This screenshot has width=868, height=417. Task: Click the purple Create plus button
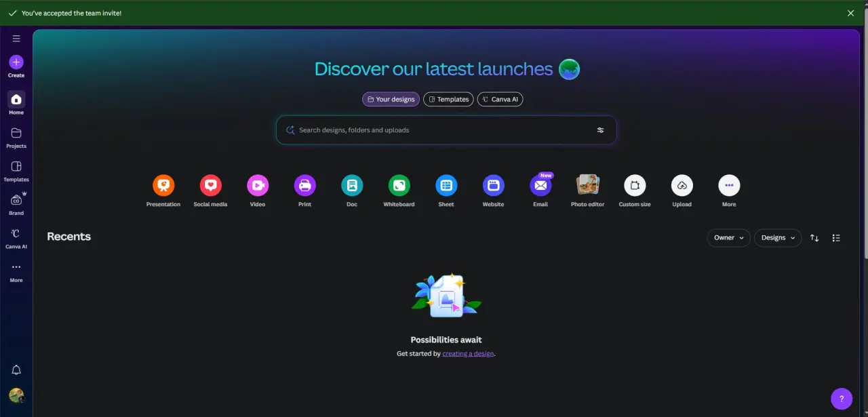[16, 62]
